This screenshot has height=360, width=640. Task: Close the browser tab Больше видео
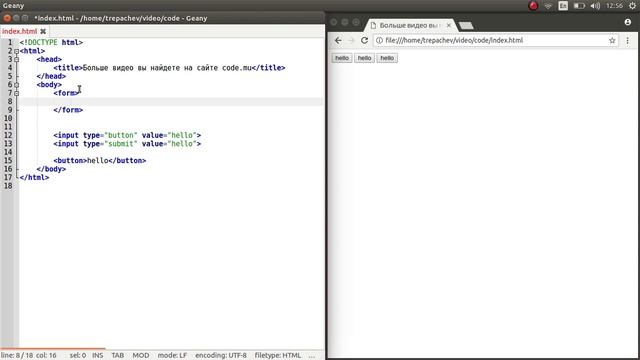point(449,25)
